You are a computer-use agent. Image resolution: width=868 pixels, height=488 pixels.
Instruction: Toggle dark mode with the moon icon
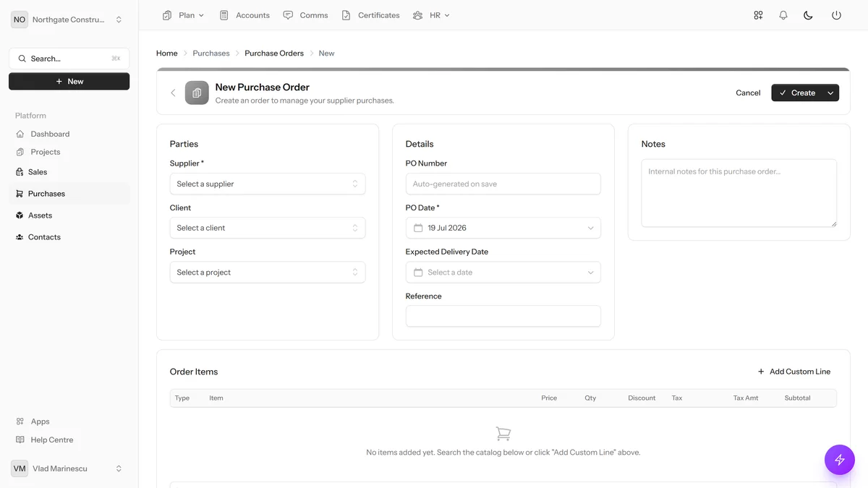point(809,15)
